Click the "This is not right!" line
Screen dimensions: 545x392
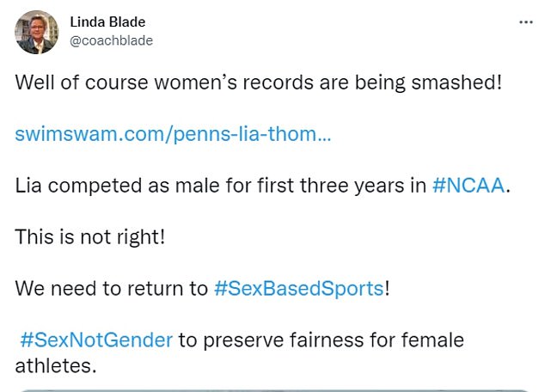click(89, 236)
